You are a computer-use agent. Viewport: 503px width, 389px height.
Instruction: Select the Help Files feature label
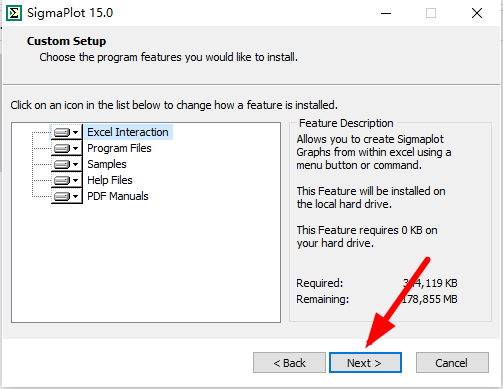point(110,180)
